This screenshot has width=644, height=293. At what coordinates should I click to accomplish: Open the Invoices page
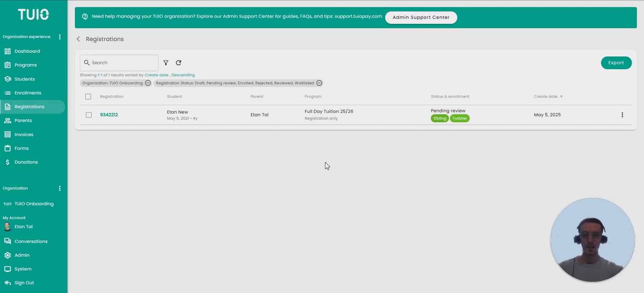point(24,134)
